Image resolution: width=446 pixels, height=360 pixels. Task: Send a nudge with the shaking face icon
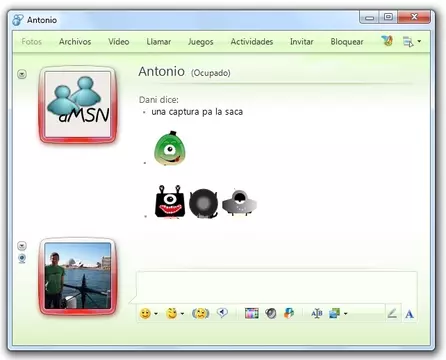pyautogui.click(x=200, y=313)
